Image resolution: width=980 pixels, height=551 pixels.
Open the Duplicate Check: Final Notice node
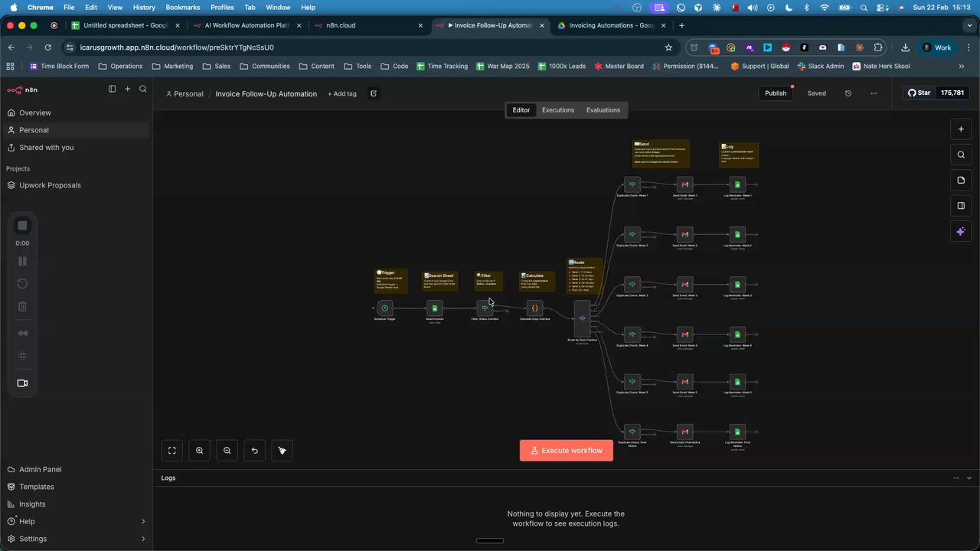[632, 432]
